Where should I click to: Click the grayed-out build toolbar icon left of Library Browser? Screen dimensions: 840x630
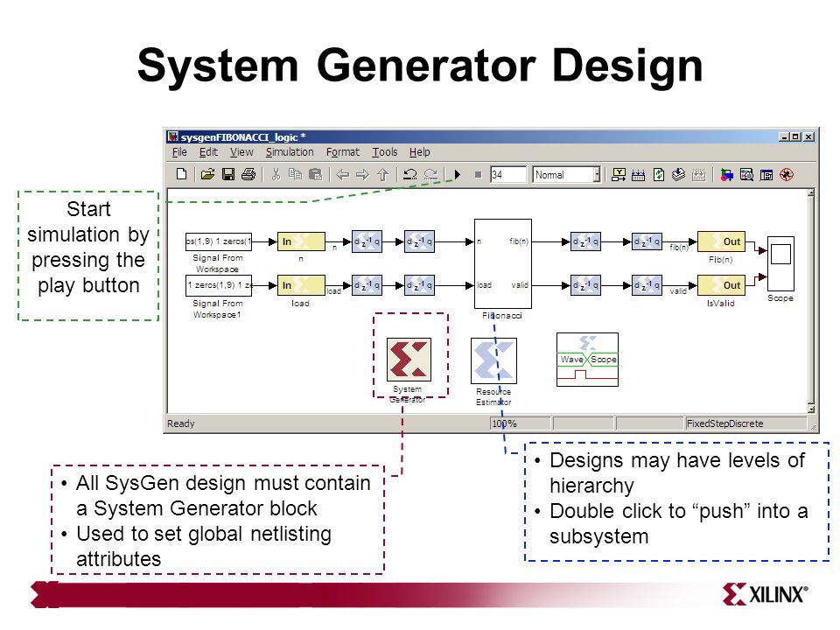click(x=698, y=175)
